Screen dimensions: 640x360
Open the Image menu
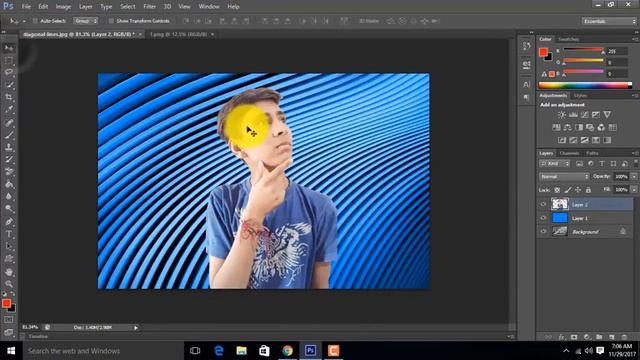coord(63,7)
